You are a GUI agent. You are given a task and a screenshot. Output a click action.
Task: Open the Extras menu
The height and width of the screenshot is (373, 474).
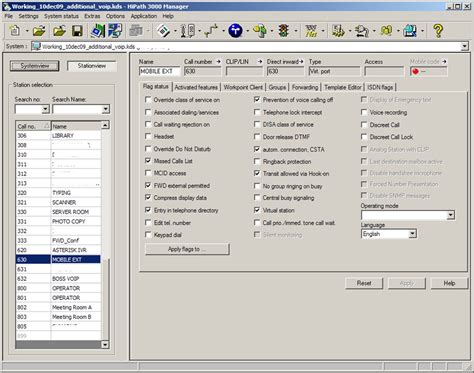pos(92,16)
